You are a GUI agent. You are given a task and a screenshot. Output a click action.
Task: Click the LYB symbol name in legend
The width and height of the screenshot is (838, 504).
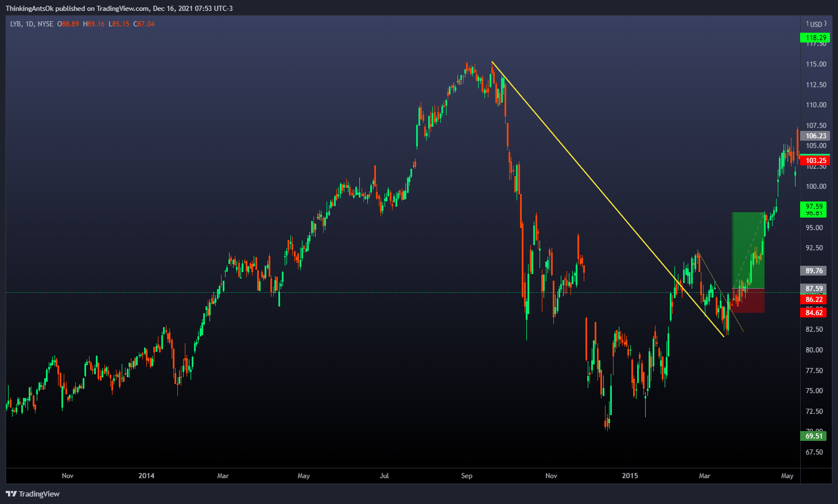(16, 24)
